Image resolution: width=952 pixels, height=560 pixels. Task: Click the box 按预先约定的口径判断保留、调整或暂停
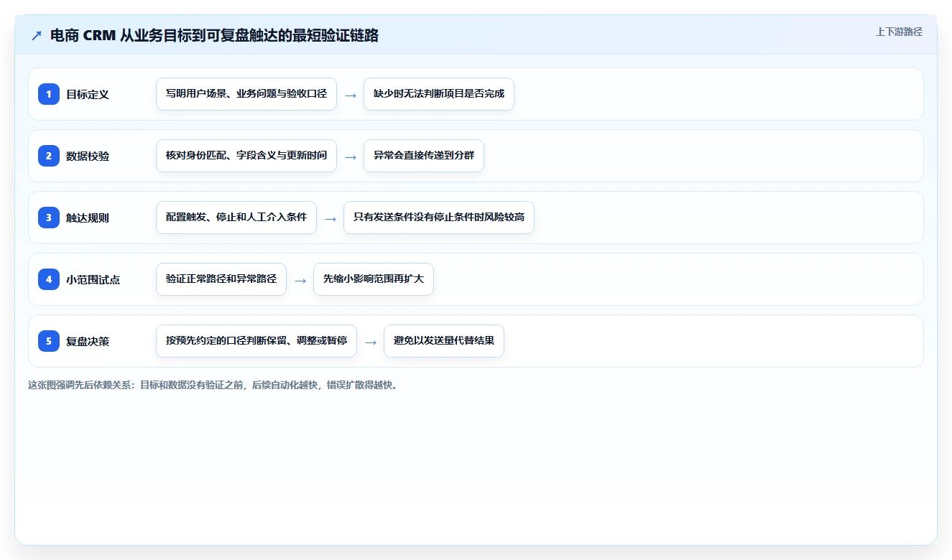pos(257,341)
